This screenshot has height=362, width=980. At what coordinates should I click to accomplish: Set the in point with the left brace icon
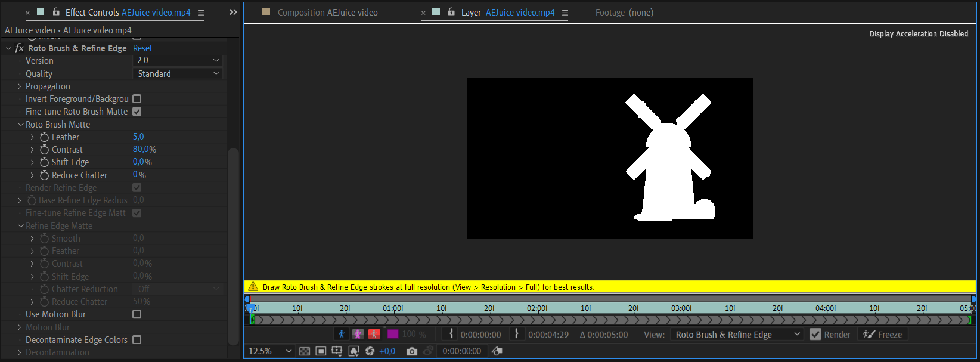[x=451, y=335]
